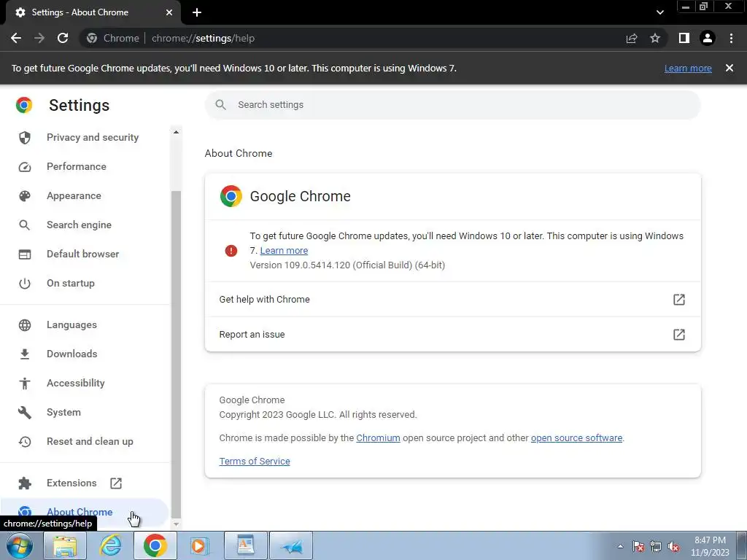Screen dimensions: 747x560
Task: Click the taskbar clock showing 8:47 PM
Action: (710, 546)
